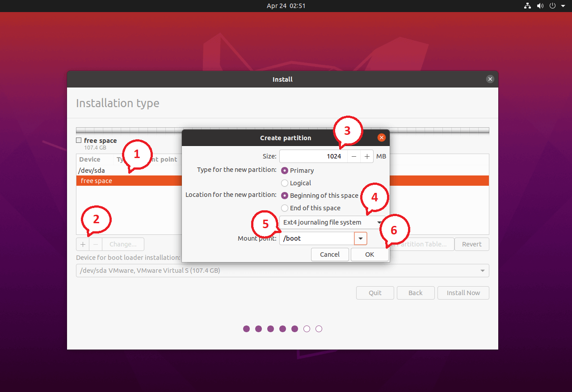
Task: Click the volume icon in the top bar
Action: pos(540,6)
